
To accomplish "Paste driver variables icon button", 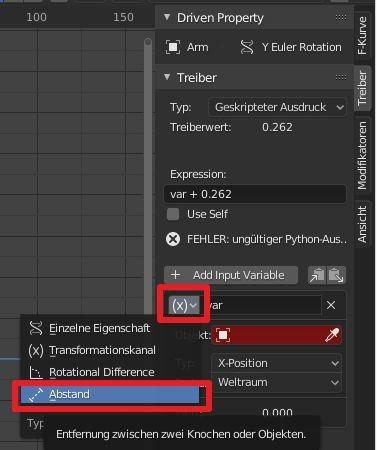I will pos(336,275).
